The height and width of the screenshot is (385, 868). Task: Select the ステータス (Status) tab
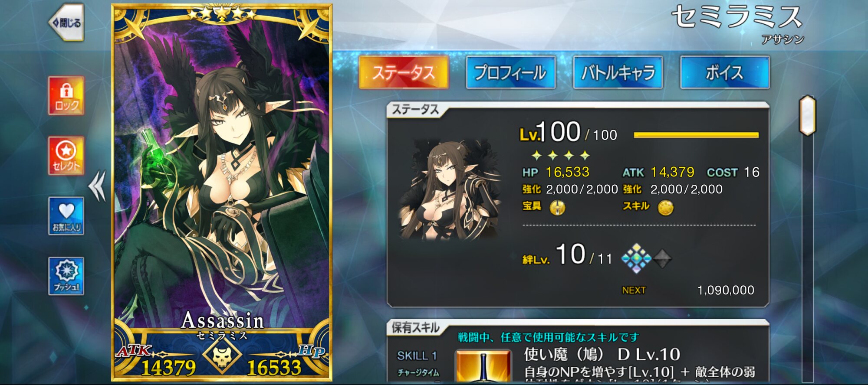(x=404, y=72)
